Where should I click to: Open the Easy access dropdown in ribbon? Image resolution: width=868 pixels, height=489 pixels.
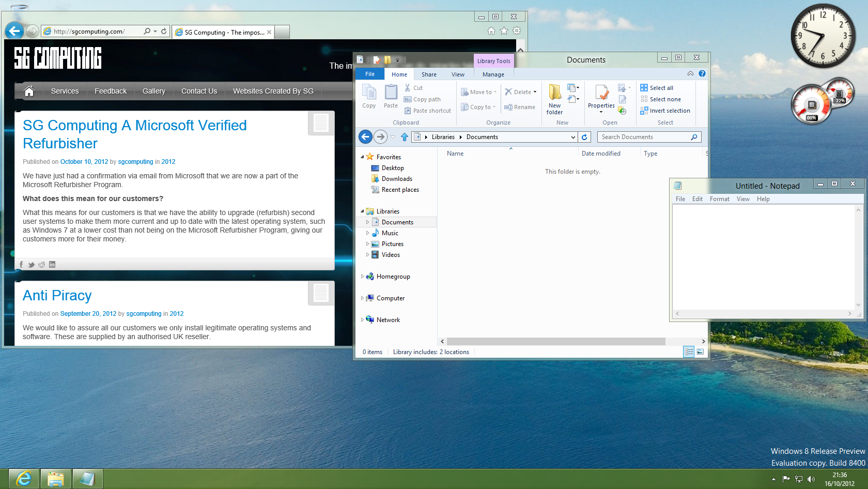coord(574,99)
